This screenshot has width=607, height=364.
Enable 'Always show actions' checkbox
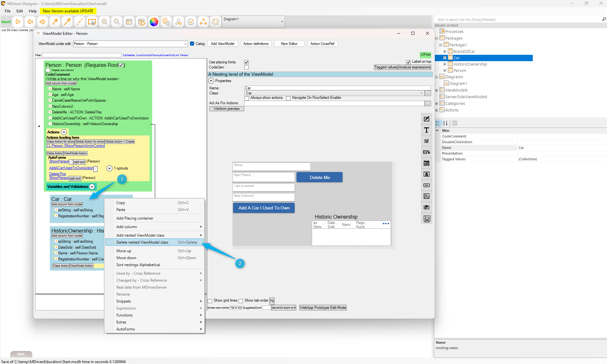pos(247,98)
